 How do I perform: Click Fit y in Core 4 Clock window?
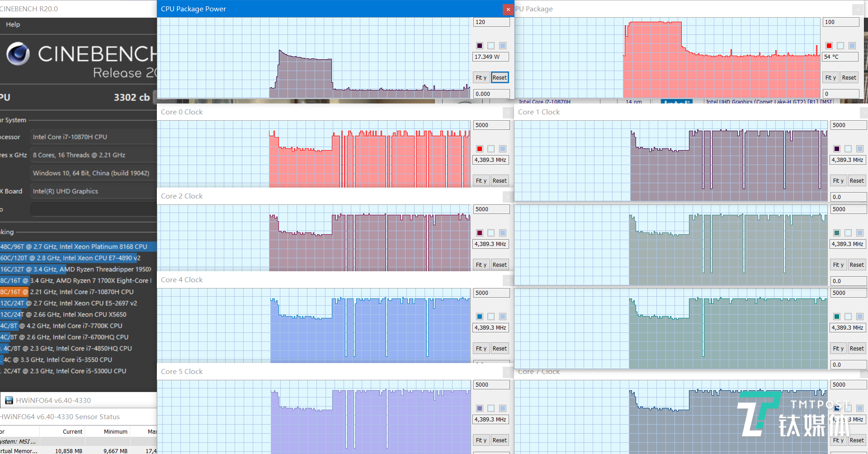pyautogui.click(x=481, y=349)
